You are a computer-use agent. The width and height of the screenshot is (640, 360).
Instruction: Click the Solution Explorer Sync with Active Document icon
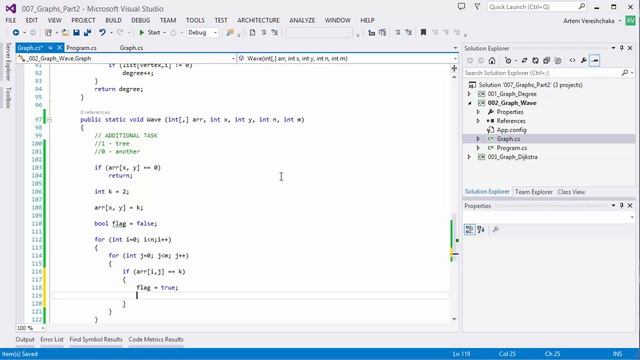point(524,60)
